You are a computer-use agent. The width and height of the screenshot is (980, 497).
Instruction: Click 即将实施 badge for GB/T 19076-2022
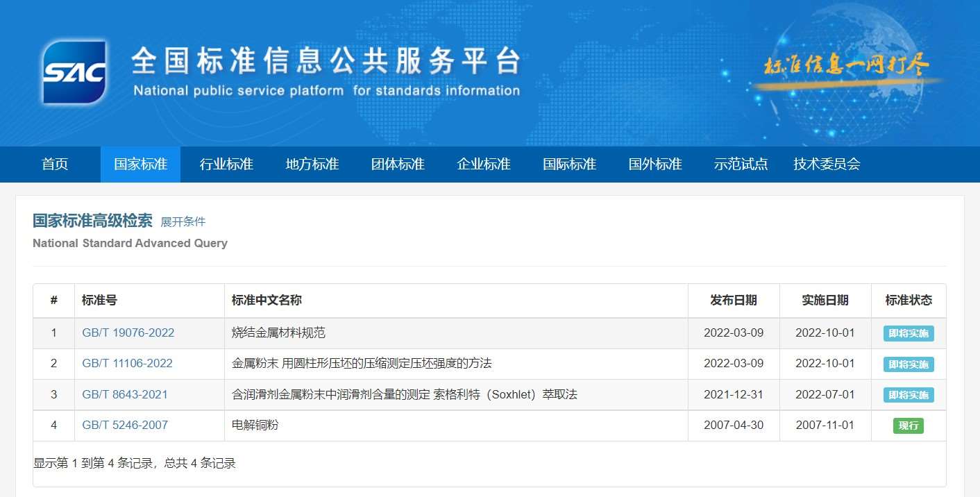click(908, 333)
